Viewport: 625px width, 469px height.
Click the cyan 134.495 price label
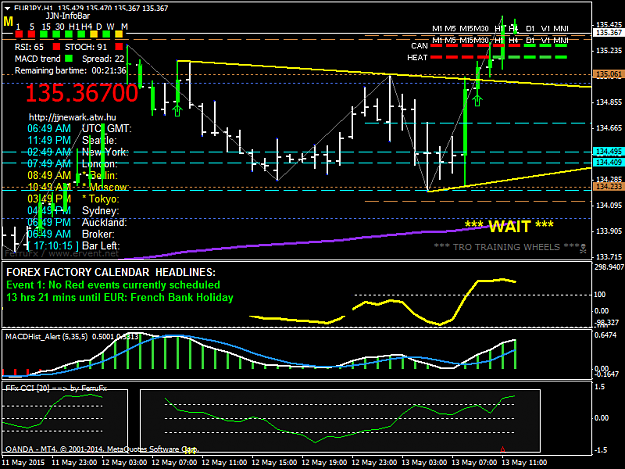pyautogui.click(x=608, y=151)
